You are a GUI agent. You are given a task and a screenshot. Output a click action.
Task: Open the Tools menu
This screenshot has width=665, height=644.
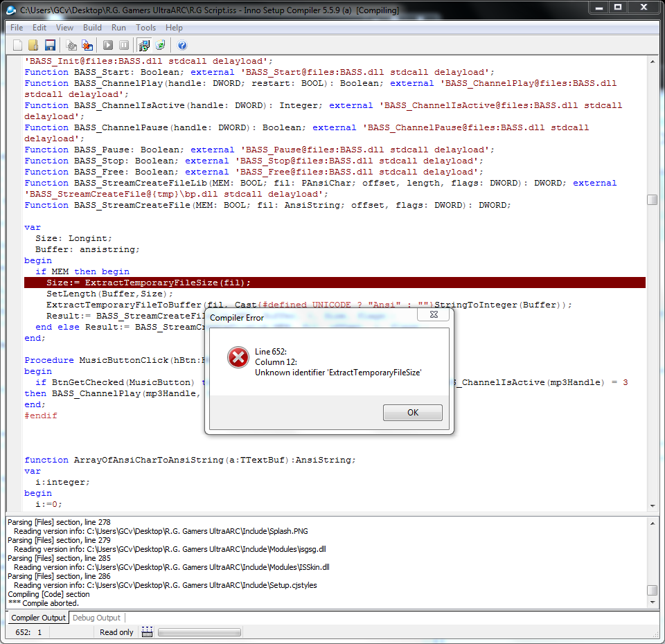click(x=146, y=28)
